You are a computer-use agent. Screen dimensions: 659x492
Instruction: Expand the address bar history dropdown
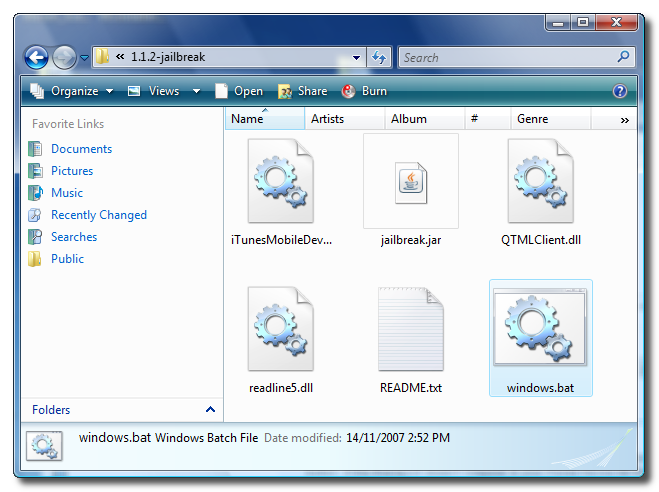tap(357, 57)
